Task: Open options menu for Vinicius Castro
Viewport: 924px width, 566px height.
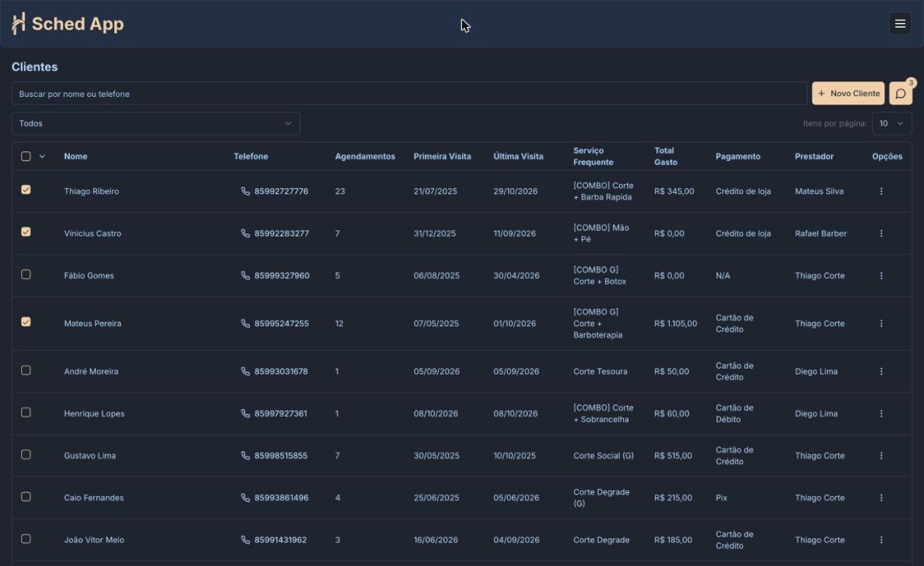Action: click(x=881, y=234)
